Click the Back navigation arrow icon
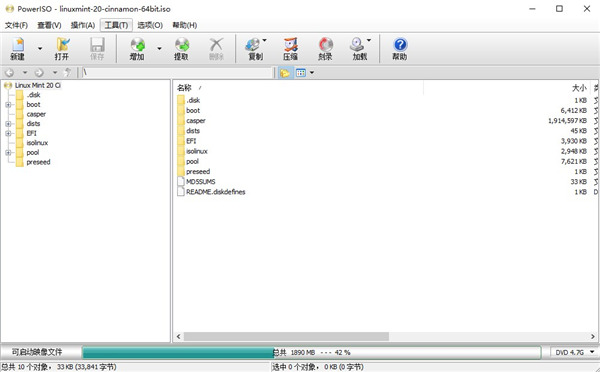The width and height of the screenshot is (600, 372). (x=10, y=72)
